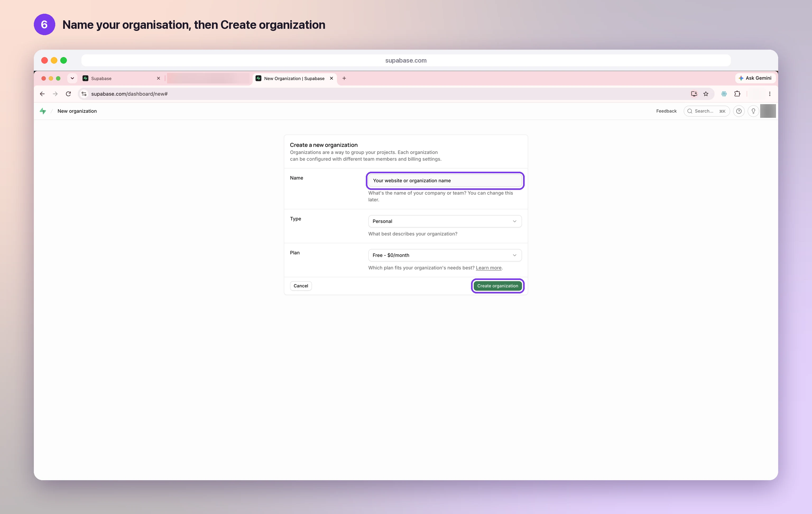Screen dimensions: 812x514
Task: Follow the Learn more link
Action: tap(489, 268)
